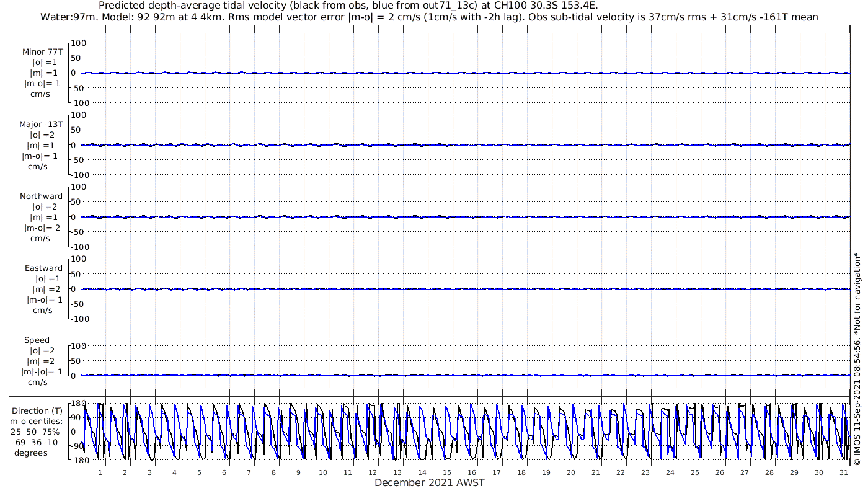The width and height of the screenshot is (868, 496).
Task: Click the title line starting "Predicted depth-average tidal velocity"
Action: pos(348,6)
